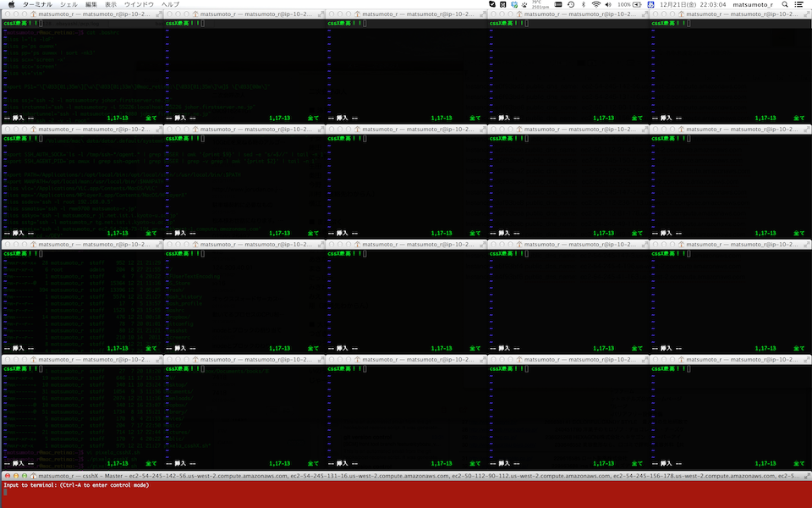Click the resize icon of top-left terminal window
812x508 pixels.
(x=158, y=14)
